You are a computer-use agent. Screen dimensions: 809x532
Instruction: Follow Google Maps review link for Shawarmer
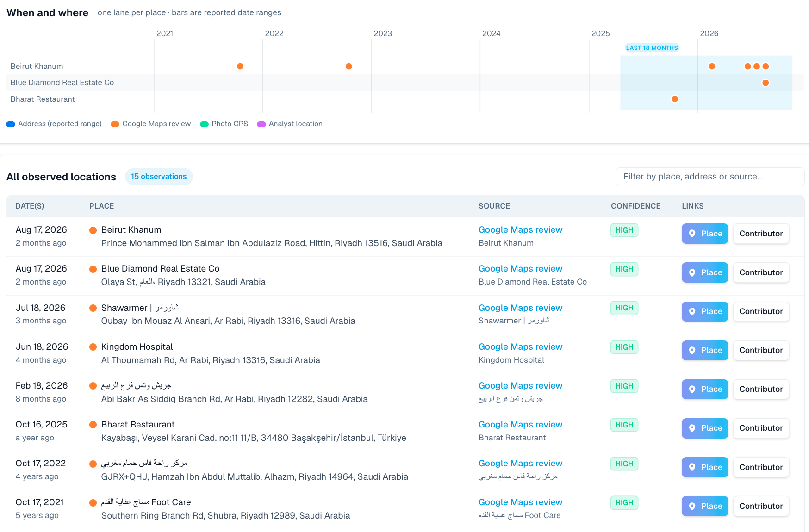click(520, 308)
